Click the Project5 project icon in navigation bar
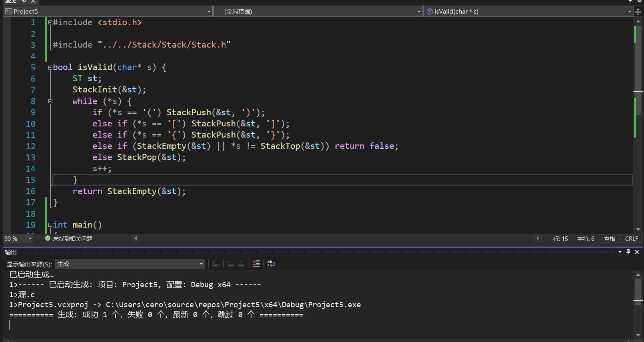This screenshot has height=342, width=644. click(8, 11)
